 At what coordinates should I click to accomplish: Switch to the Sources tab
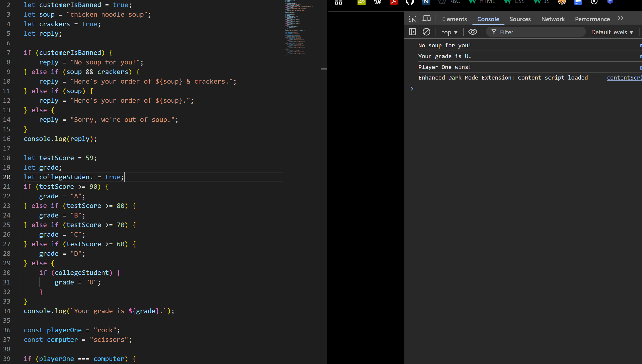tap(520, 19)
